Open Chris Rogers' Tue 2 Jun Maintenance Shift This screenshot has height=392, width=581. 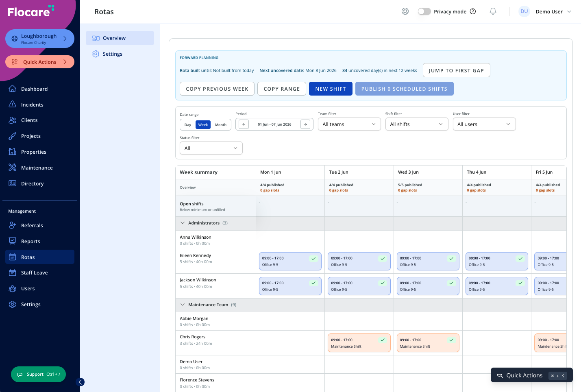(x=359, y=343)
